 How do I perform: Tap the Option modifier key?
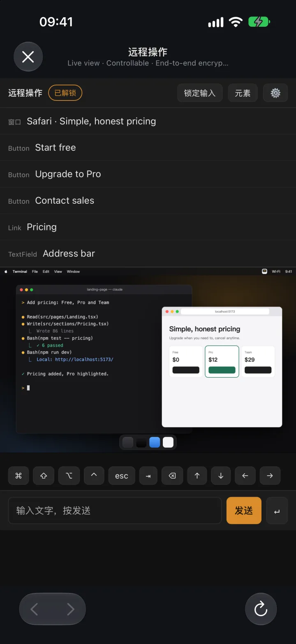point(69,476)
